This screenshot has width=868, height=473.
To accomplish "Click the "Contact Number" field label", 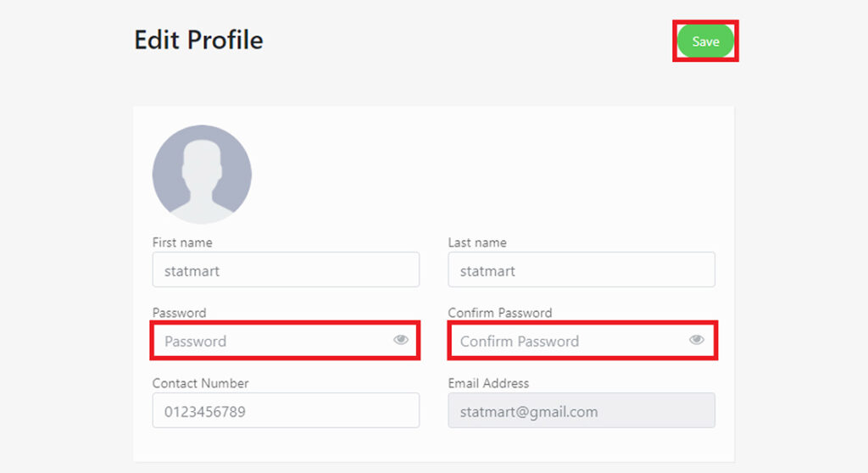I will [200, 383].
